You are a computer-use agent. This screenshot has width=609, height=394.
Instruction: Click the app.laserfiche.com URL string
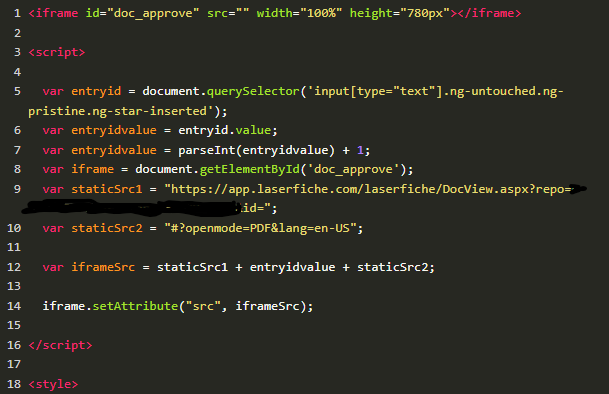367,189
